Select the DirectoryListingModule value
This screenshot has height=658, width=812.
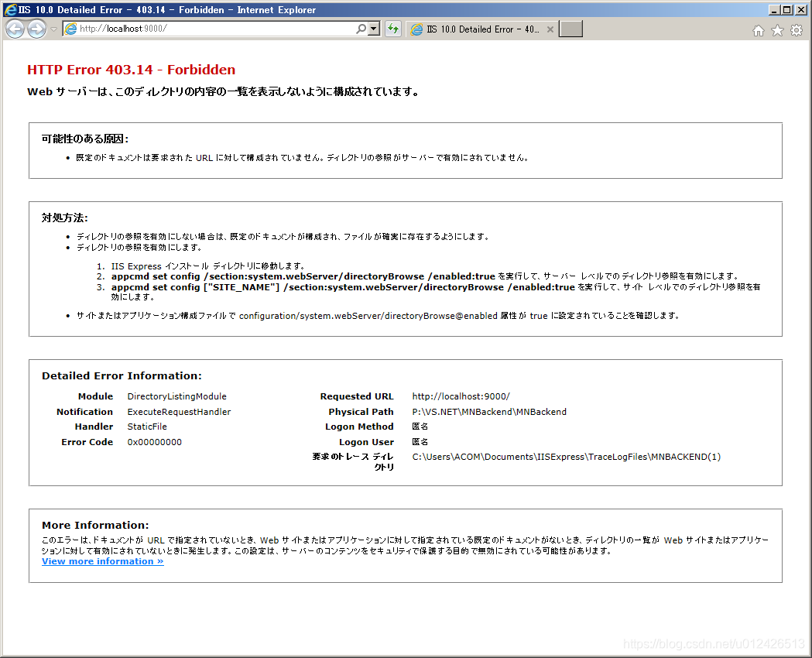point(176,396)
